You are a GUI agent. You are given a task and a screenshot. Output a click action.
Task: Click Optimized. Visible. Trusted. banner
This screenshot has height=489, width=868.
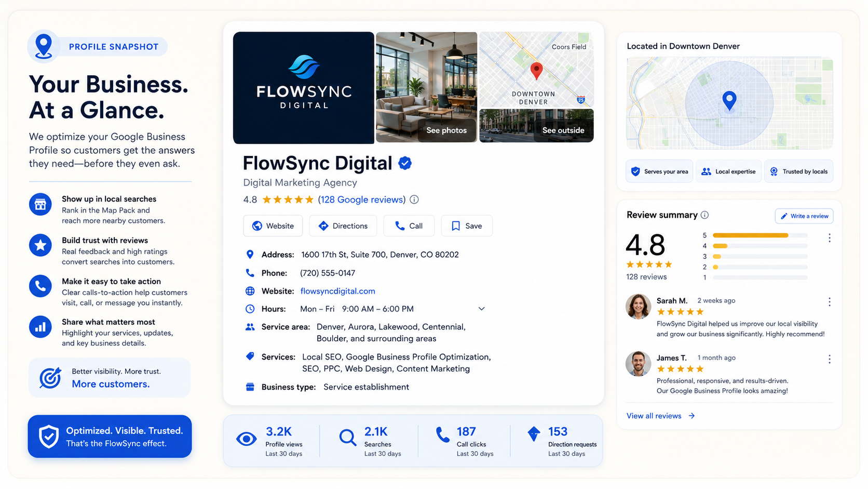[110, 437]
